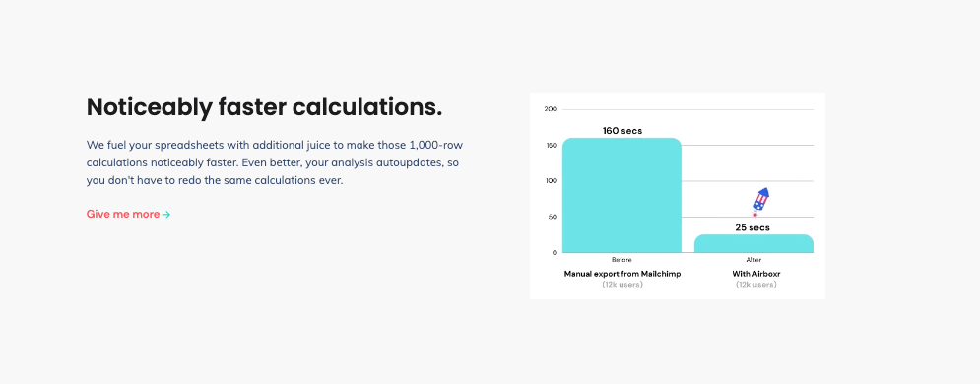Click the 50 y-axis tick label
Screen dimensions: 980x384
(552, 218)
